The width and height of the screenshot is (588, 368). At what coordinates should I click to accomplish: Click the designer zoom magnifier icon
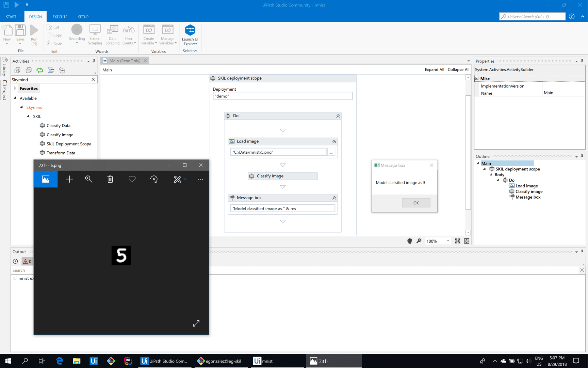pyautogui.click(x=419, y=241)
